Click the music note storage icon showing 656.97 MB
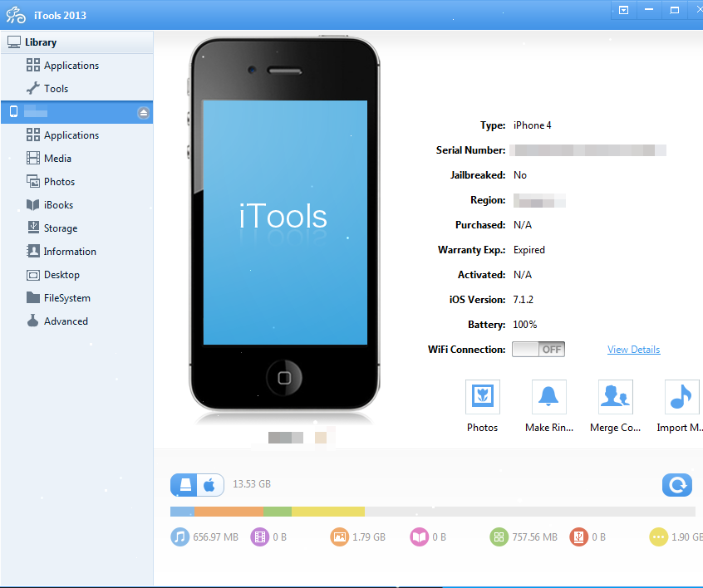The height and width of the screenshot is (588, 703). [x=179, y=537]
